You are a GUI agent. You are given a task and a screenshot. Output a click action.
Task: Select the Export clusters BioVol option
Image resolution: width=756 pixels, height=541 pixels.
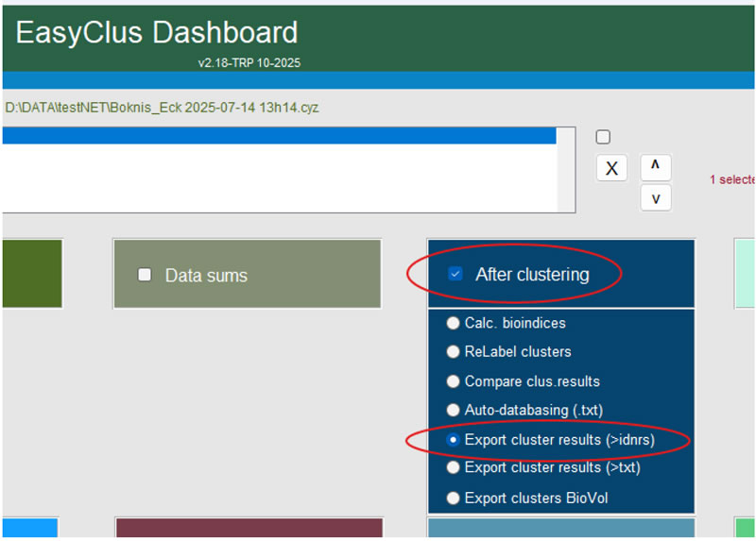pyautogui.click(x=453, y=498)
